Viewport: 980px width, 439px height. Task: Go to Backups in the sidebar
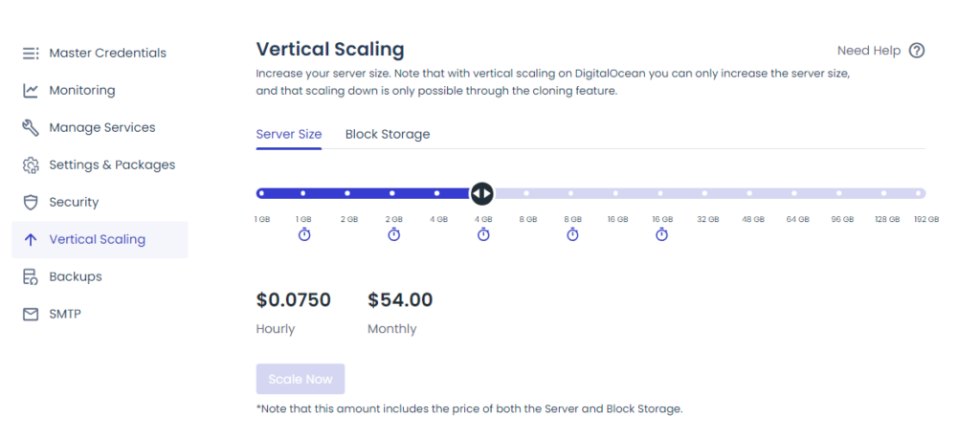click(76, 277)
